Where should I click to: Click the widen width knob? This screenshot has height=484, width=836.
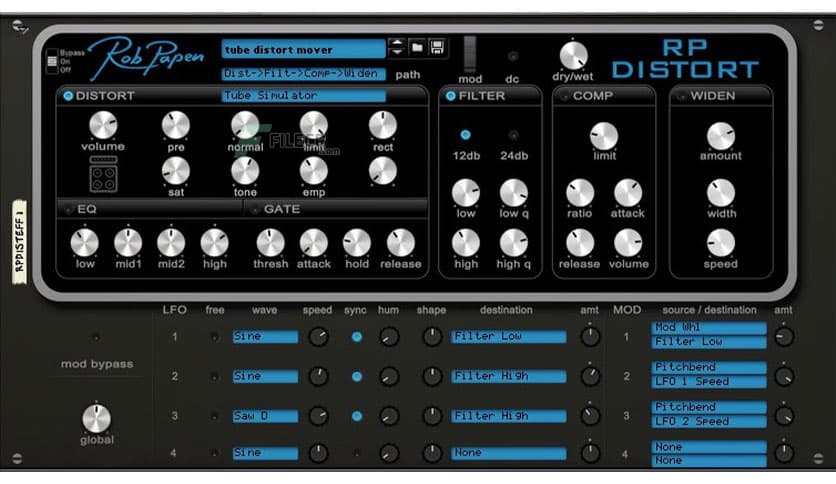coord(721,193)
